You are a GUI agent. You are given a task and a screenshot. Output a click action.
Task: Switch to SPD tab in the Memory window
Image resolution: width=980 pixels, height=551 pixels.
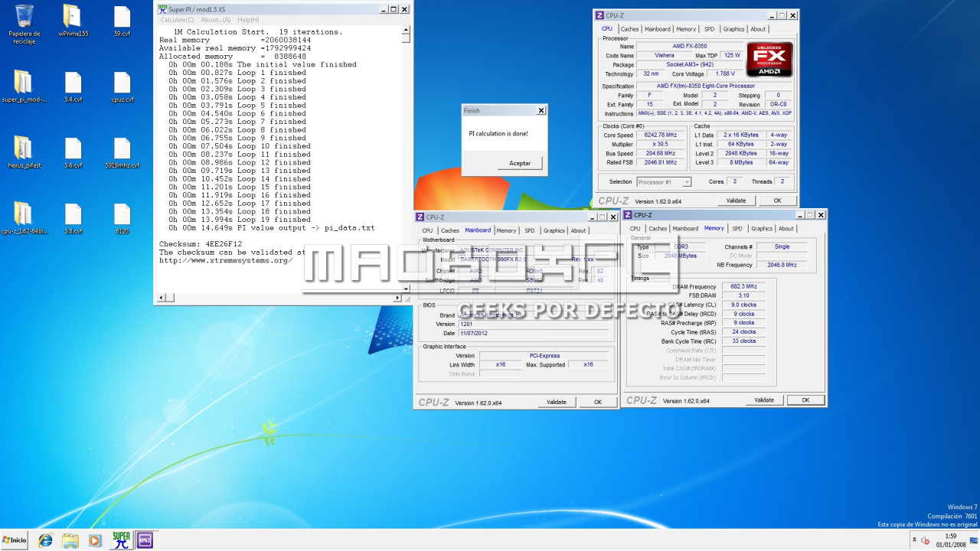737,228
